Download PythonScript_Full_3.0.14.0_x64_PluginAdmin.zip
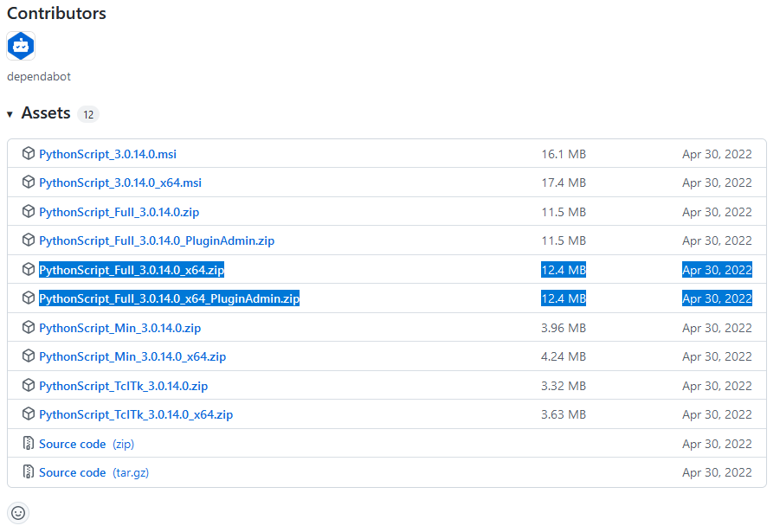 click(x=169, y=298)
